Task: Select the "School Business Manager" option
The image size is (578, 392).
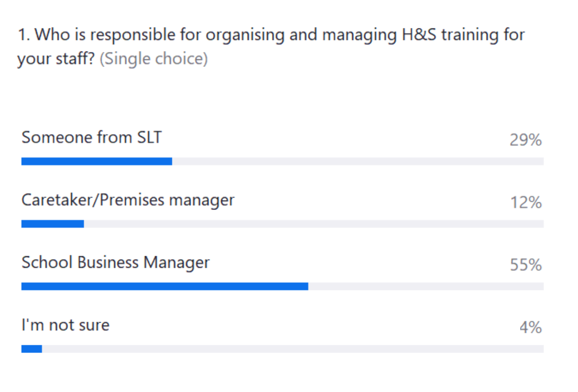Action: 116,262
